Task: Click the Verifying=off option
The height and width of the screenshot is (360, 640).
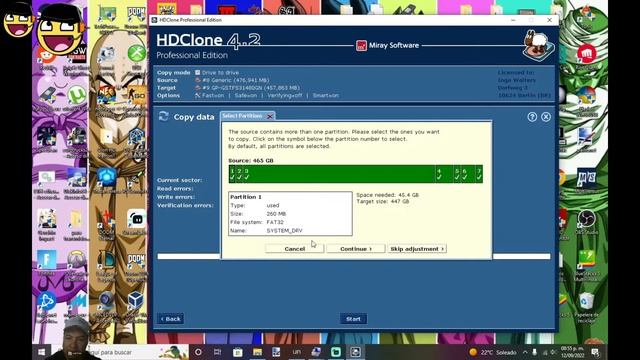Action: tap(285, 96)
